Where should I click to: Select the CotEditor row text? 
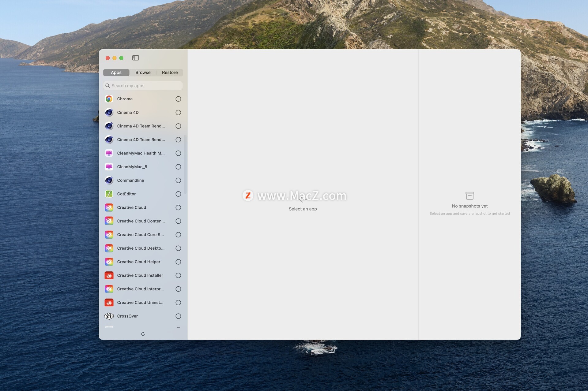pos(126,194)
